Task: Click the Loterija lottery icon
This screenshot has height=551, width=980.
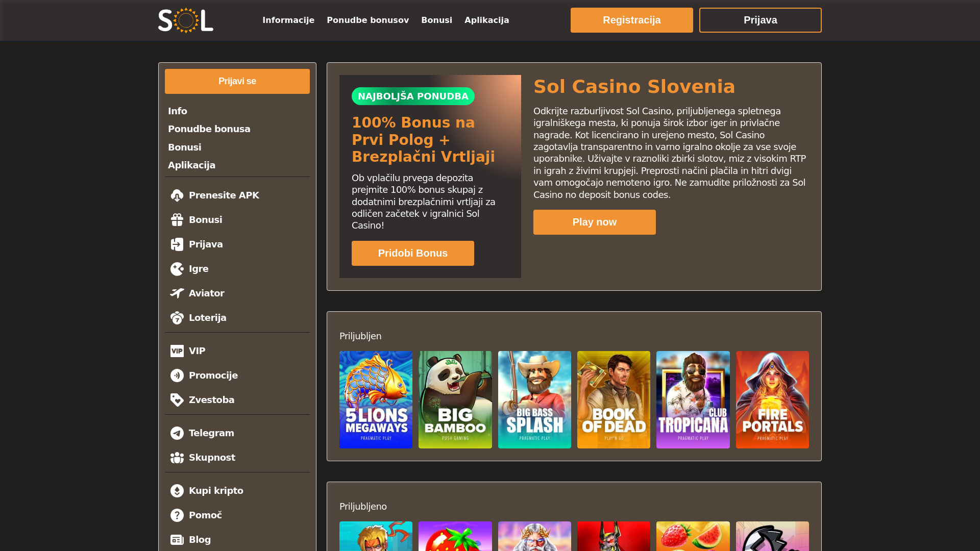Action: (x=177, y=318)
